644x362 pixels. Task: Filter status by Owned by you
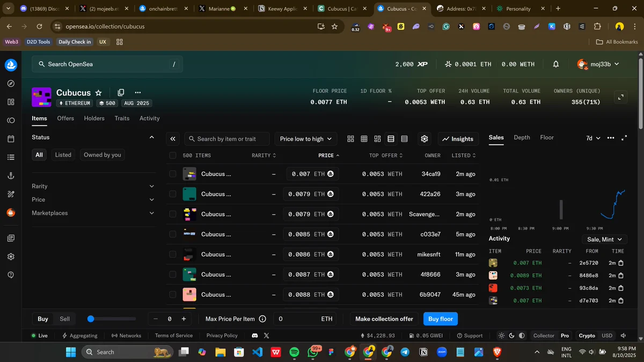pos(103,154)
